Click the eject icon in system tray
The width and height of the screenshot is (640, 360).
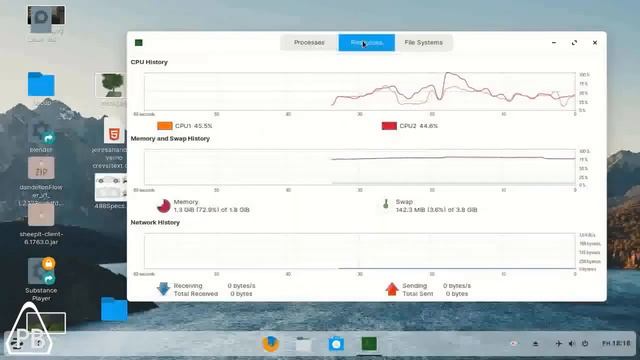(536, 344)
